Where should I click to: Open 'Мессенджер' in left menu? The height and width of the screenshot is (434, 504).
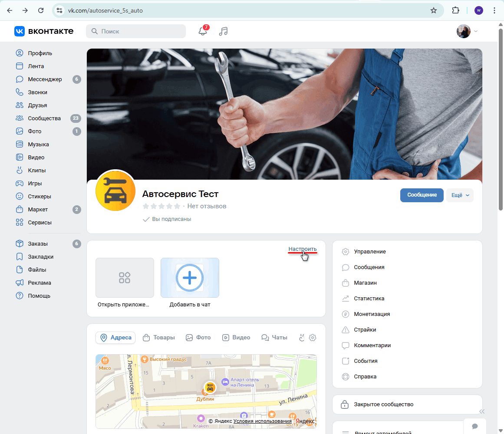[45, 79]
